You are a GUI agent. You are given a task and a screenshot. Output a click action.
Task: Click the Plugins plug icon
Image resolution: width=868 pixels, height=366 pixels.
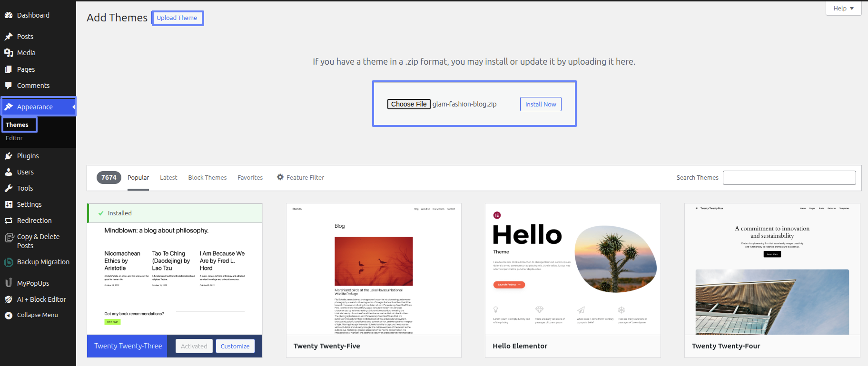pyautogui.click(x=9, y=156)
